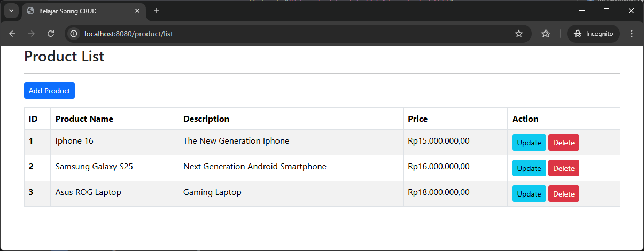The width and height of the screenshot is (644, 251).
Task: Close the Belajar Spring CRUD tab
Action: [137, 11]
